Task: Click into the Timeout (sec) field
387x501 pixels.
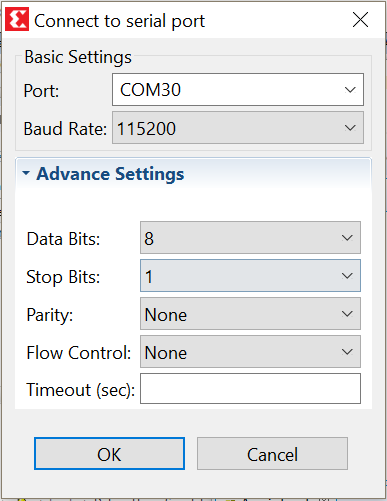Action: click(x=250, y=389)
